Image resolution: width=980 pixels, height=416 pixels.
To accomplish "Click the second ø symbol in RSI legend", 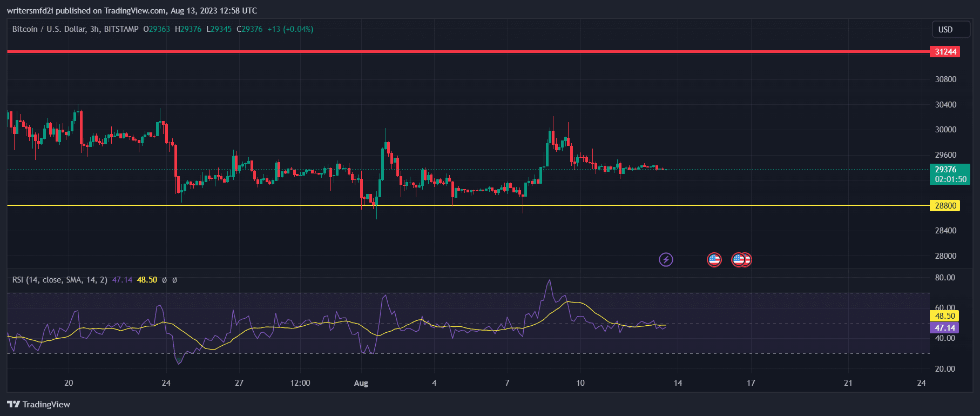I will tap(174, 280).
